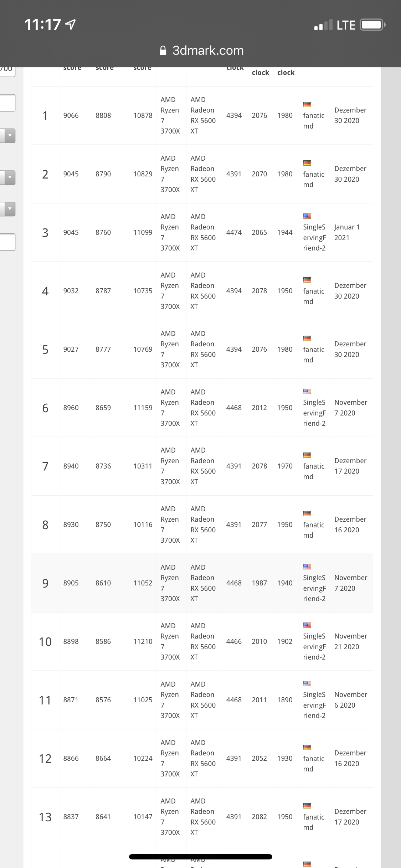Tap the battery icon in status bar

372,25
